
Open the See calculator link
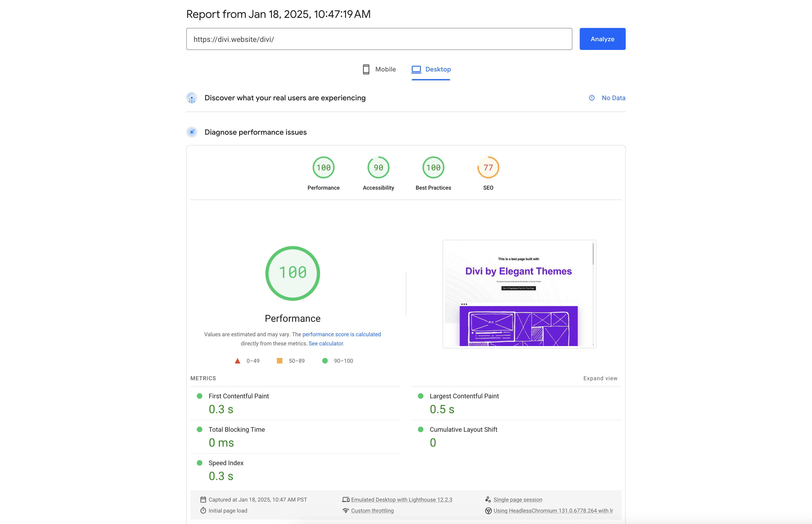[x=326, y=344]
